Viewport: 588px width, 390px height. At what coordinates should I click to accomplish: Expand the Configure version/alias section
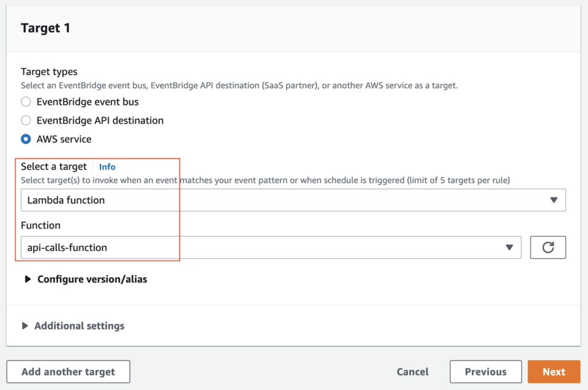pyautogui.click(x=92, y=279)
